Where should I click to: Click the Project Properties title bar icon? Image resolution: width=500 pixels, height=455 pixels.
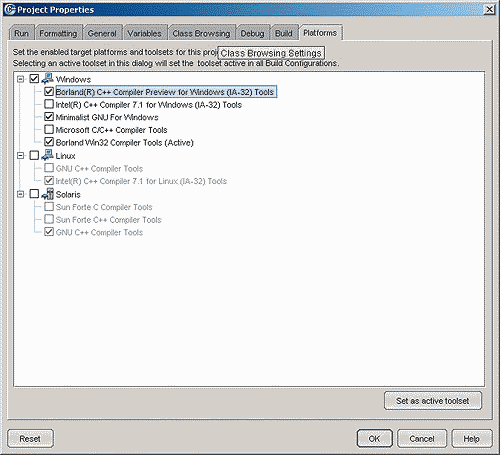[x=10, y=9]
